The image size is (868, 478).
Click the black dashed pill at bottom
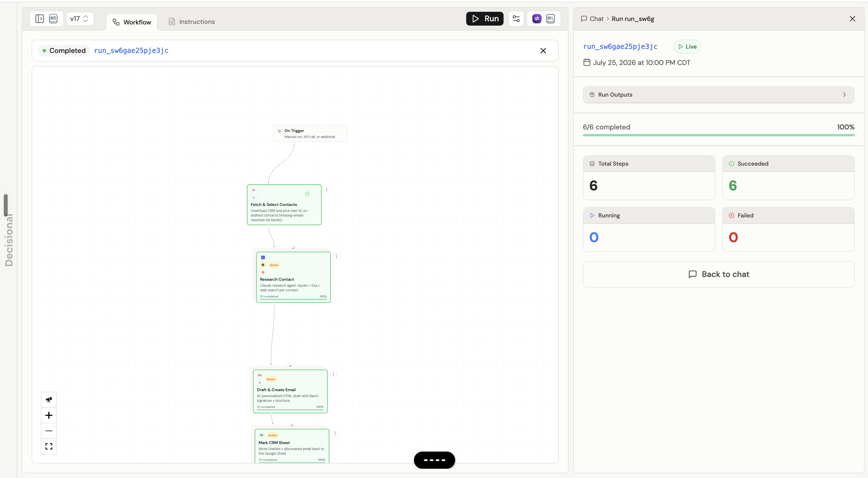(434, 460)
